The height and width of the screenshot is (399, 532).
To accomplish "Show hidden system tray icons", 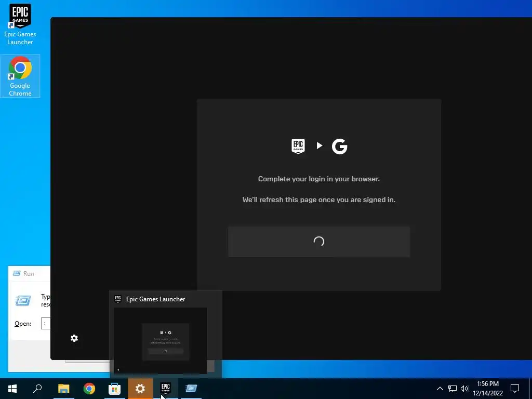I will click(x=440, y=389).
